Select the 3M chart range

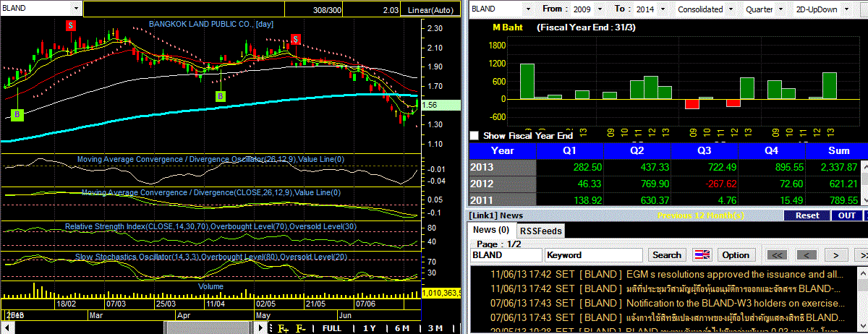pyautogui.click(x=435, y=328)
